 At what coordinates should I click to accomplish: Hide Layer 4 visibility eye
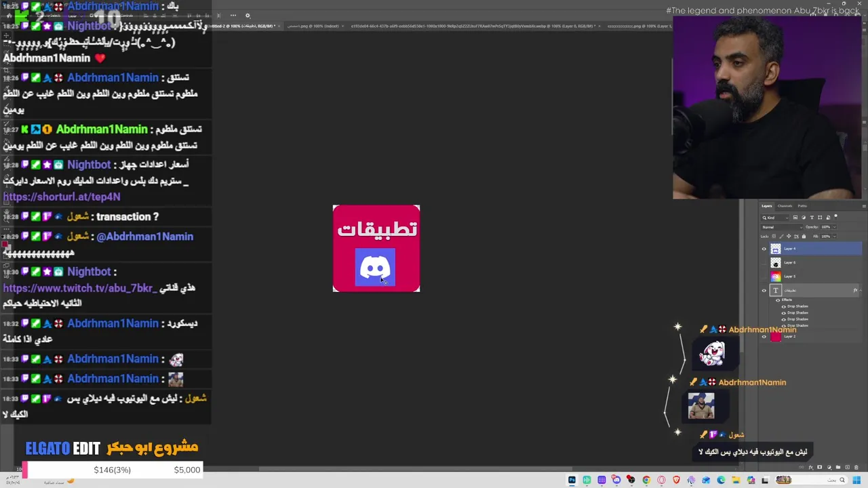coord(764,249)
